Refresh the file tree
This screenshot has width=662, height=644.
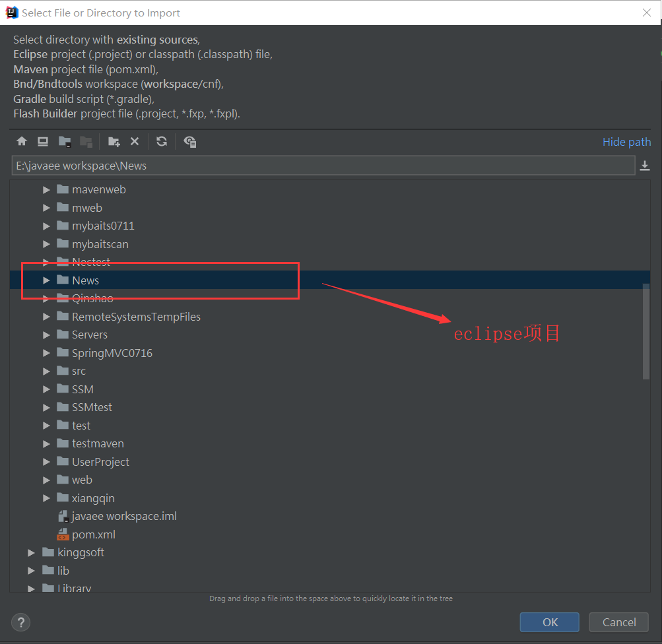tap(162, 141)
